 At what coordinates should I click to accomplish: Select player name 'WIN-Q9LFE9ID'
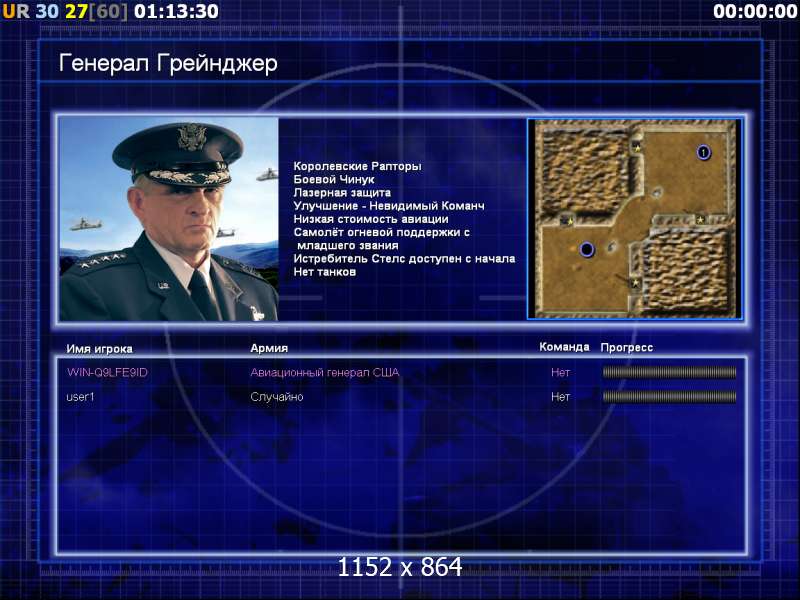[x=107, y=372]
